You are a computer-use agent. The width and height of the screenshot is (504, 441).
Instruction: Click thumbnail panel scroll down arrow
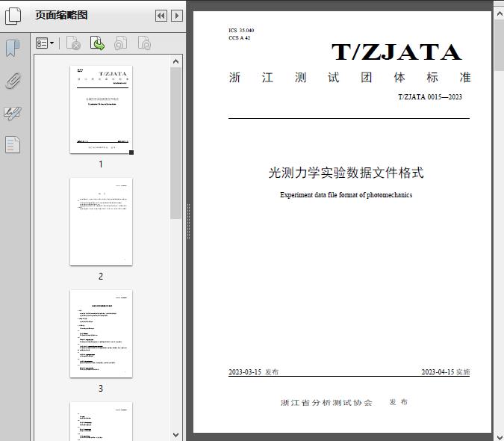(x=175, y=435)
